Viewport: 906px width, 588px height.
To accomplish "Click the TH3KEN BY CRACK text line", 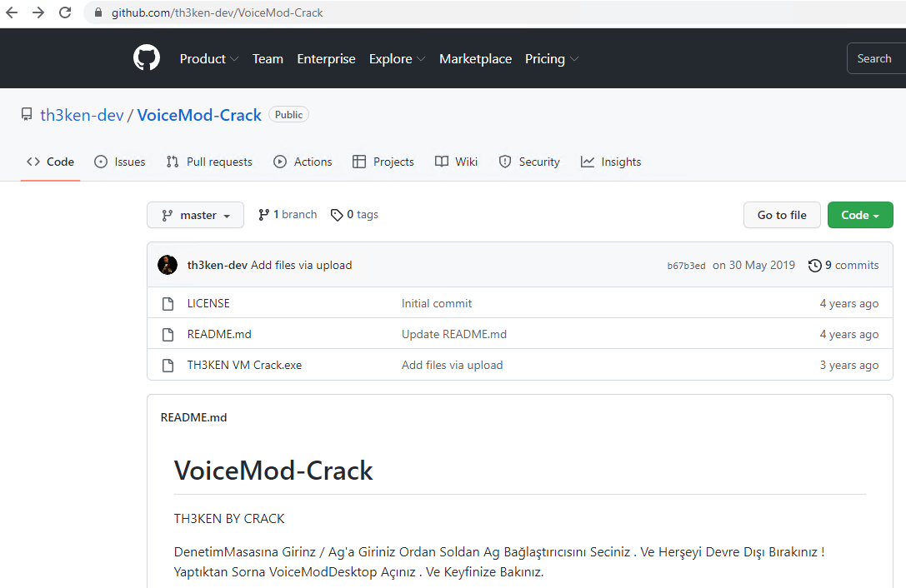I will point(229,519).
